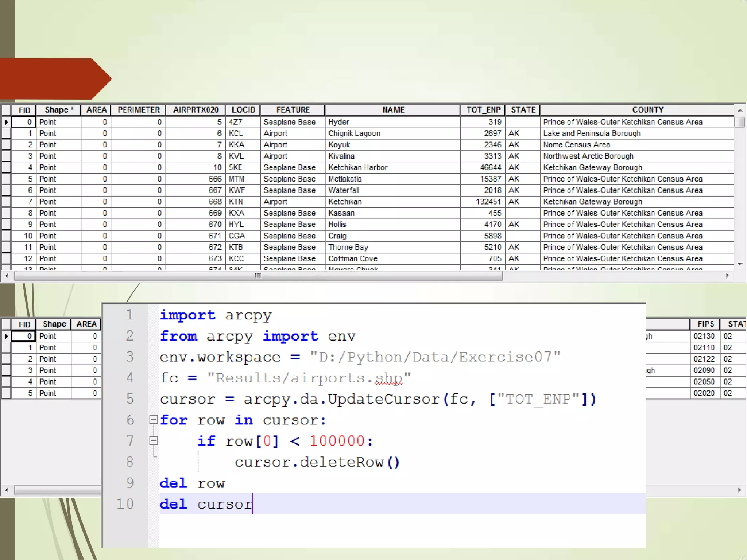The height and width of the screenshot is (560, 747).
Task: Click the 46644 TOT_ENP value
Action: click(x=491, y=167)
